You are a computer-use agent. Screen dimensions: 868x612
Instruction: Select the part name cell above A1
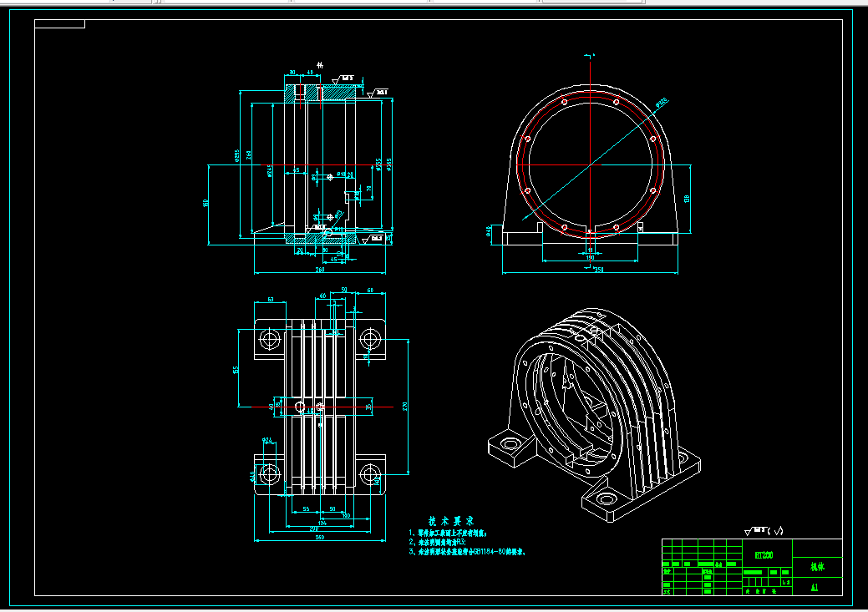[818, 567]
